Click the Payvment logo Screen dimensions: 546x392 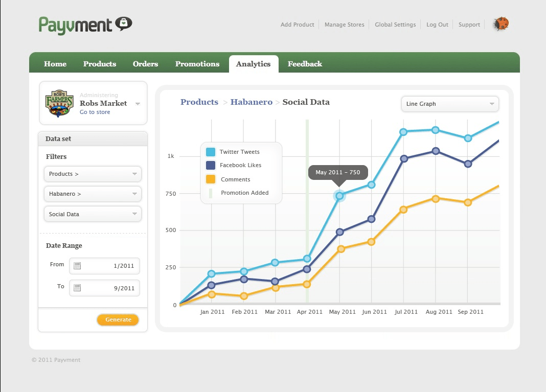(85, 25)
